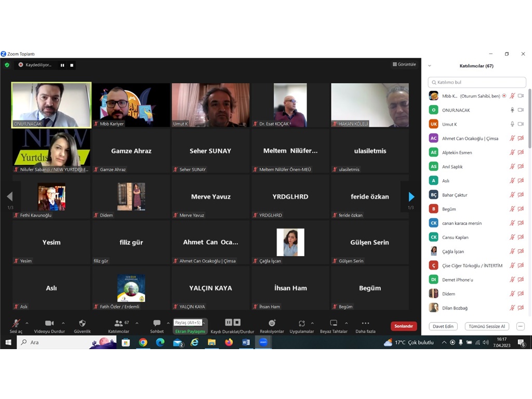Select canan karaca mersin in participants list
The image size is (532, 399).
(477, 223)
